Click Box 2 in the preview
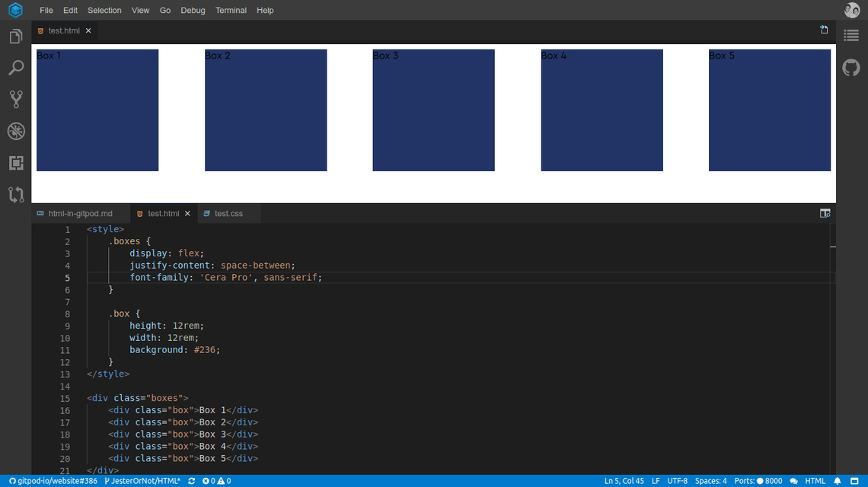 click(x=266, y=110)
